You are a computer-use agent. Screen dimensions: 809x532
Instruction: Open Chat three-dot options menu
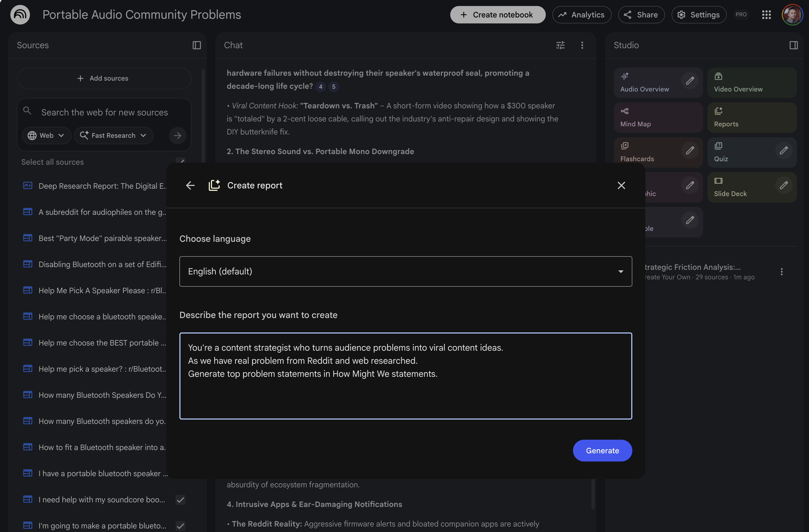pos(582,45)
